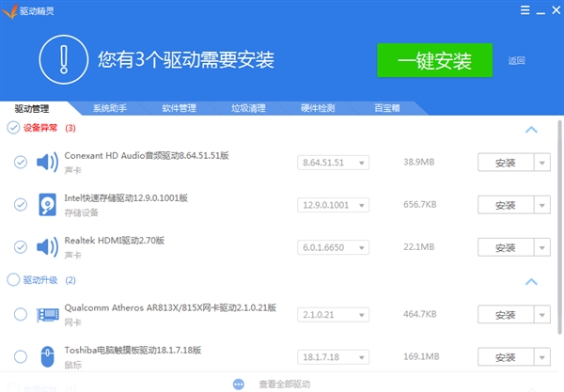Image resolution: width=564 pixels, height=392 pixels.
Task: Click the 返回 link
Action: pyautogui.click(x=516, y=60)
